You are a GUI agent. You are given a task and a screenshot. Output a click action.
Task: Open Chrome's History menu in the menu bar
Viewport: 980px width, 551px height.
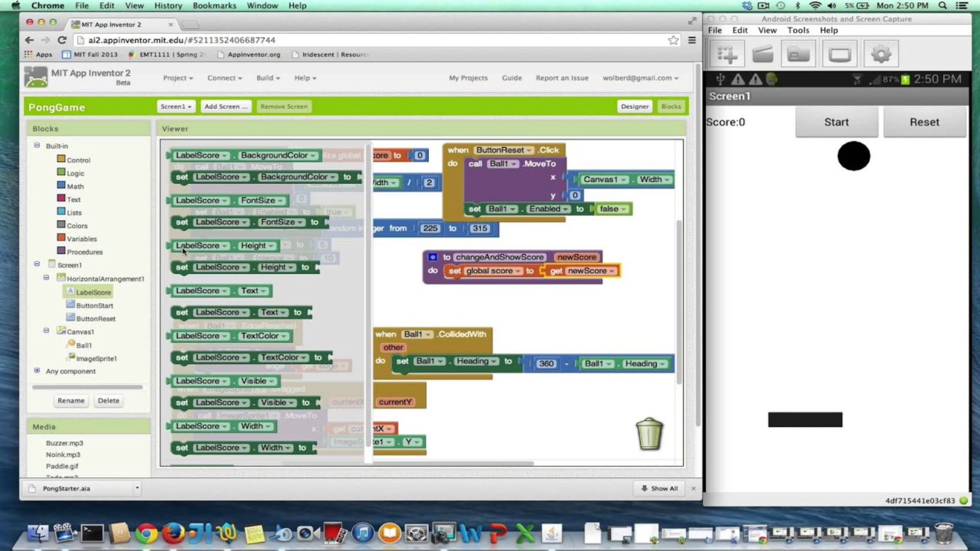[168, 6]
